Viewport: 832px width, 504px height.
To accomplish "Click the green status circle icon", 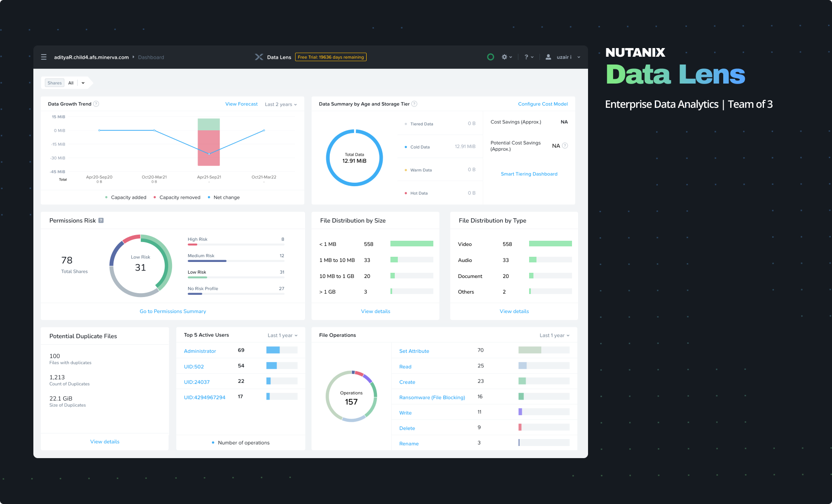I will (x=491, y=57).
